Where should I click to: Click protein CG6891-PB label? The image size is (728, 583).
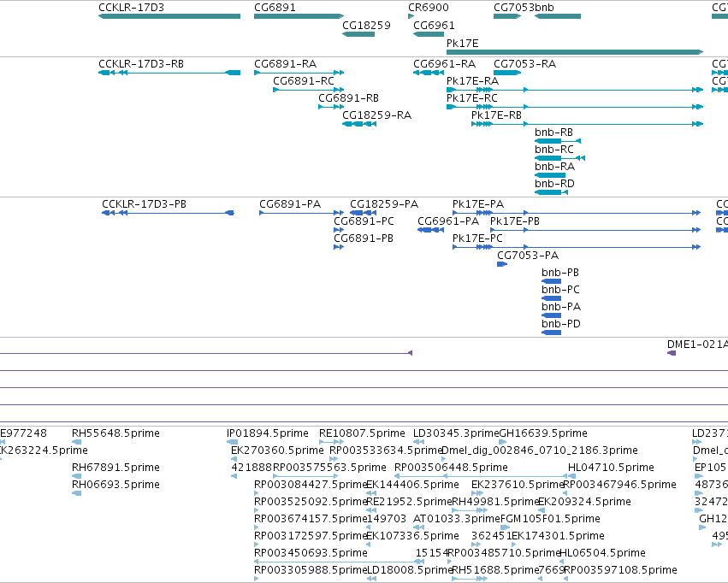click(x=363, y=238)
